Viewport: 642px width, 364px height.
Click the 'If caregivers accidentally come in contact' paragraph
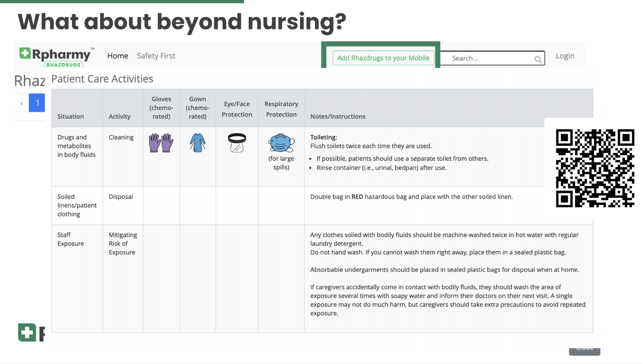tap(448, 300)
